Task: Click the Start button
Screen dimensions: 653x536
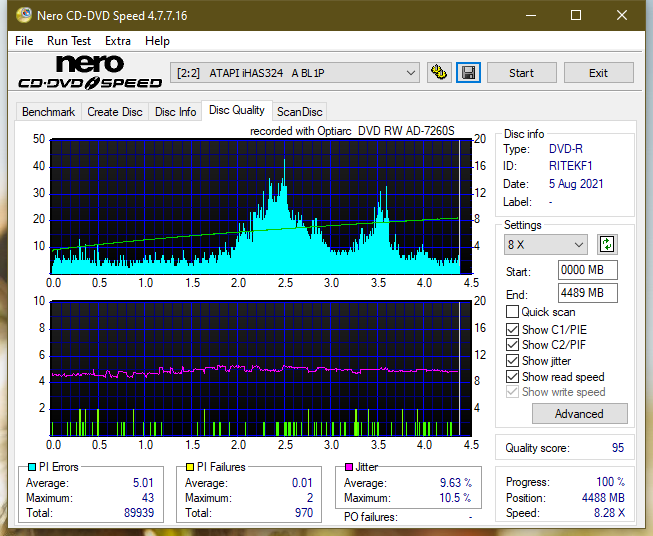Action: pyautogui.click(x=521, y=73)
